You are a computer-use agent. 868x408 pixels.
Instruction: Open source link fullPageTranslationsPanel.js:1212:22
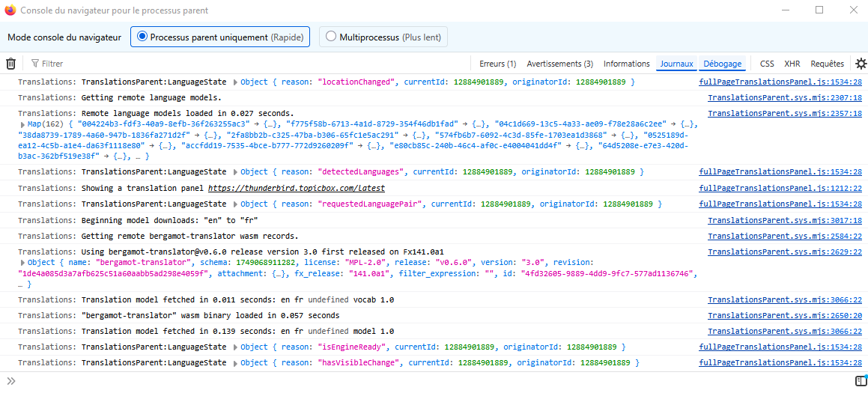[x=780, y=189]
